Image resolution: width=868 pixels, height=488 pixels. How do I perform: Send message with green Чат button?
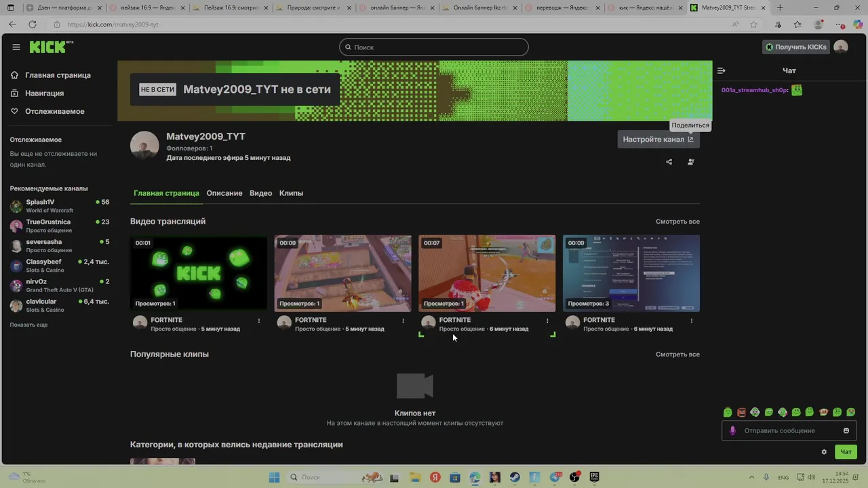click(x=846, y=452)
